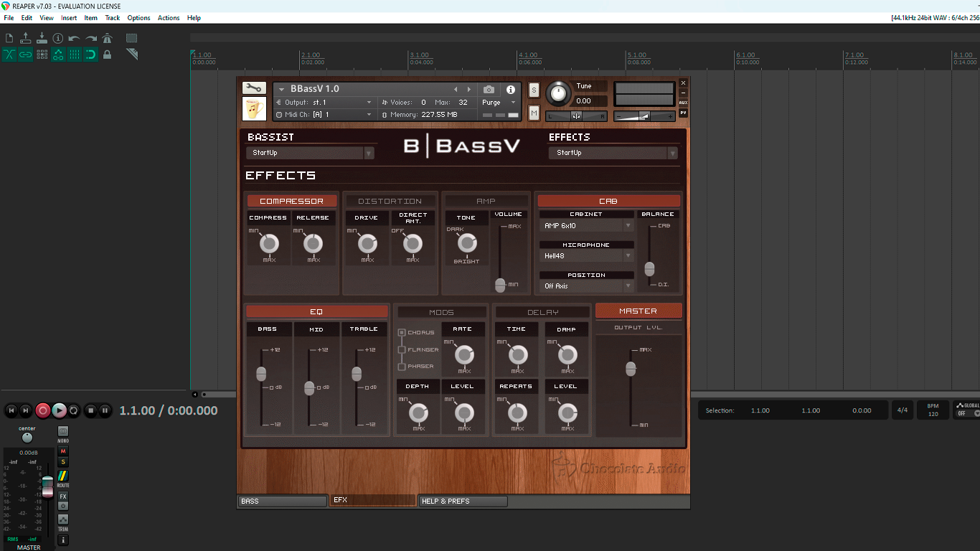980x551 pixels.
Task: Open the Effects StartUp preset dropdown
Action: click(x=613, y=153)
